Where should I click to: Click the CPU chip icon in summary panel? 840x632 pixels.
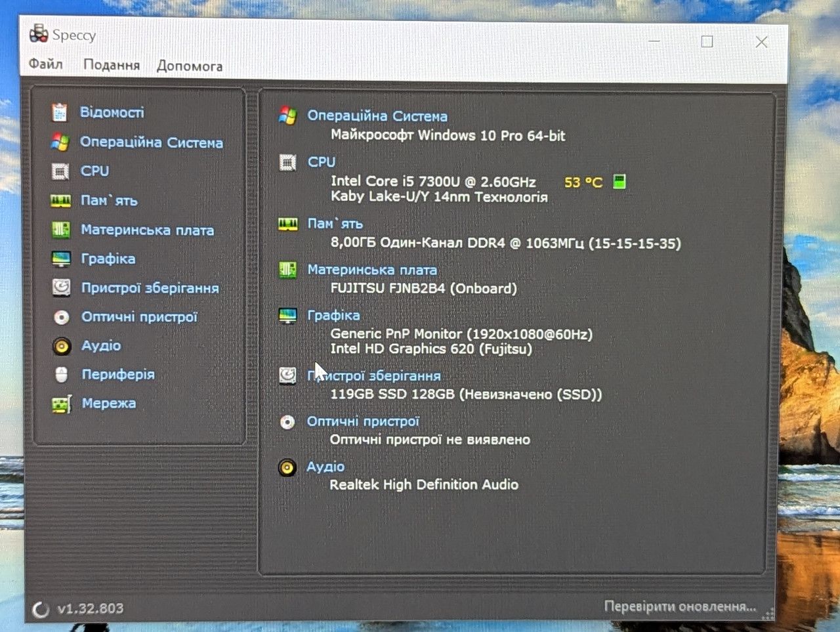point(287,162)
